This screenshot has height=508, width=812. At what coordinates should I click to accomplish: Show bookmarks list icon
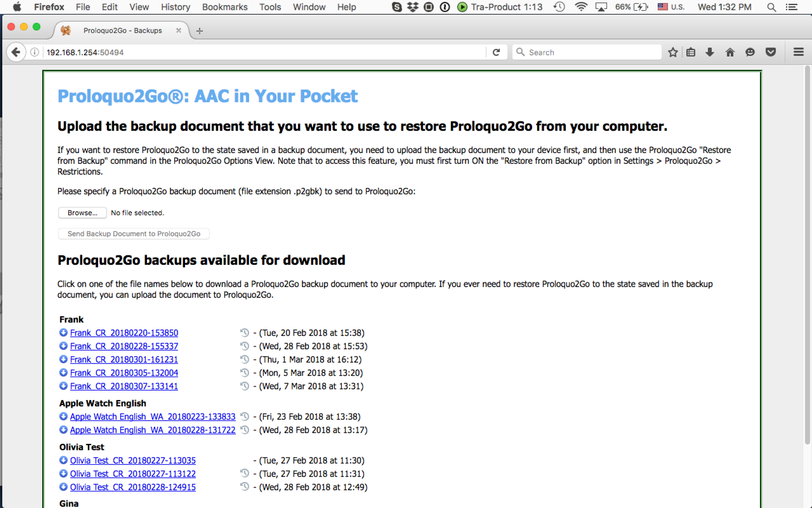pos(691,52)
